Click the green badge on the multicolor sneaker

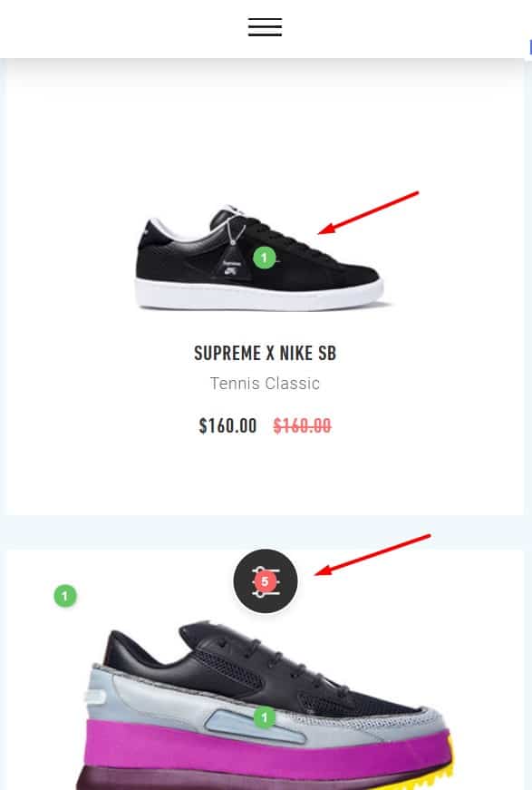(x=265, y=717)
